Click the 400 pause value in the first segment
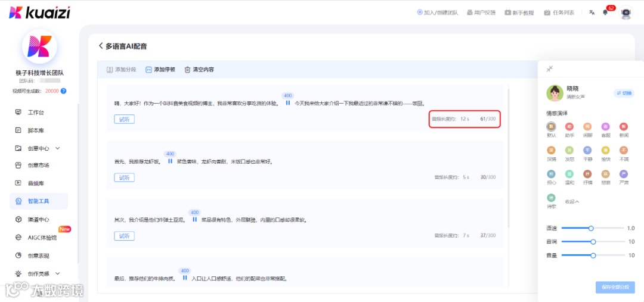644x302 pixels. [288, 96]
